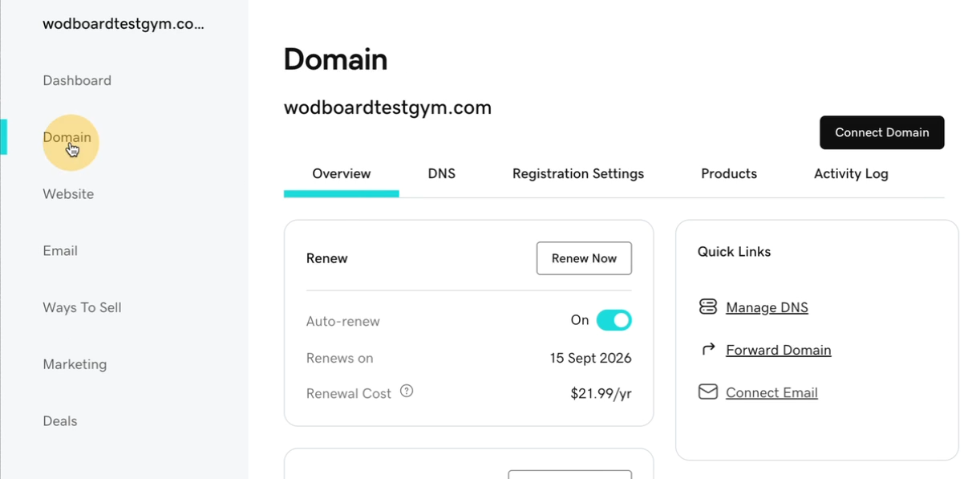Click the Renew Now button
980x479 pixels.
coord(584,258)
